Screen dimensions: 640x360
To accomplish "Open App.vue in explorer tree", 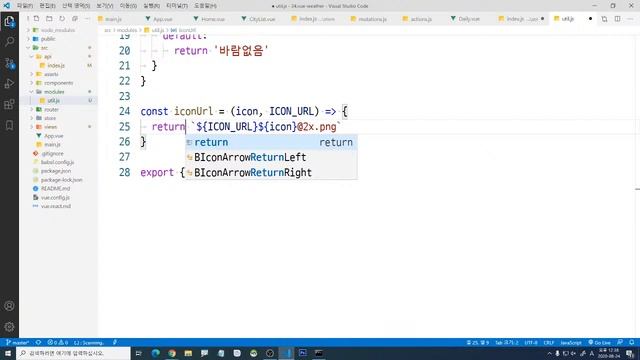I will pyautogui.click(x=54, y=136).
